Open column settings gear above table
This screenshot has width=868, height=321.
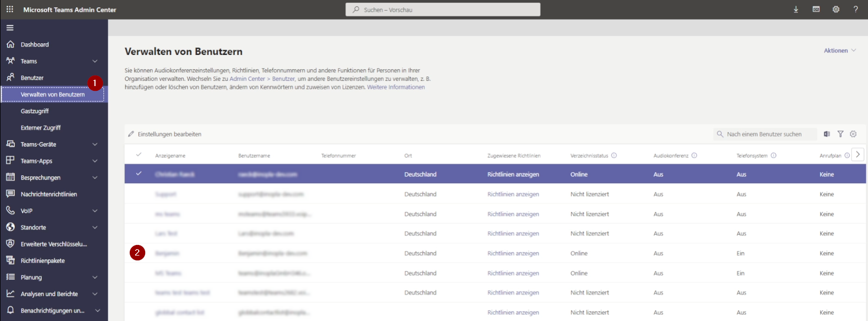coord(853,134)
